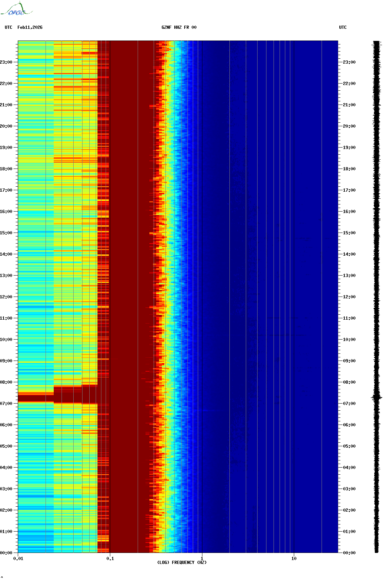Click the Feb11,2026 date label
The height and width of the screenshot is (581, 392).
click(x=30, y=27)
